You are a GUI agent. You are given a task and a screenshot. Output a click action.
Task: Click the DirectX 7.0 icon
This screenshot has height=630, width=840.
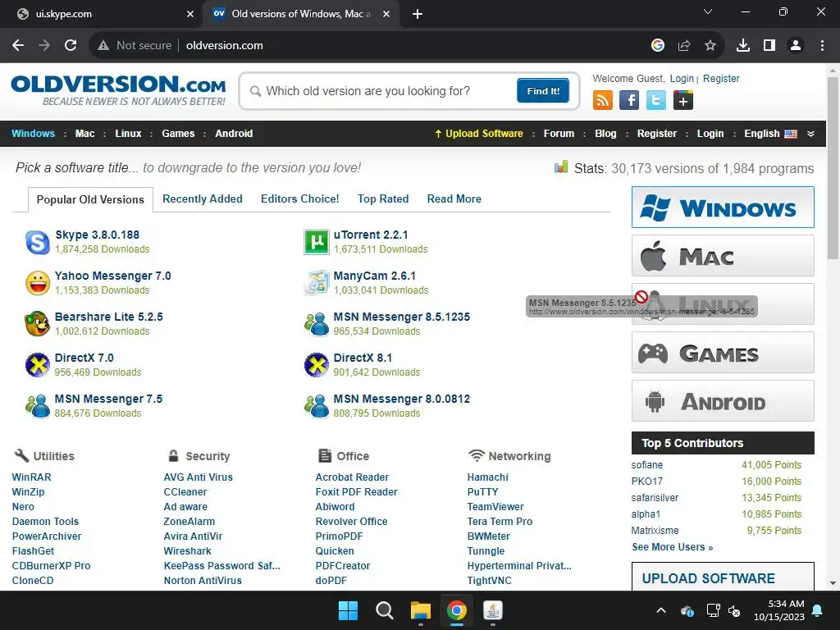(38, 365)
